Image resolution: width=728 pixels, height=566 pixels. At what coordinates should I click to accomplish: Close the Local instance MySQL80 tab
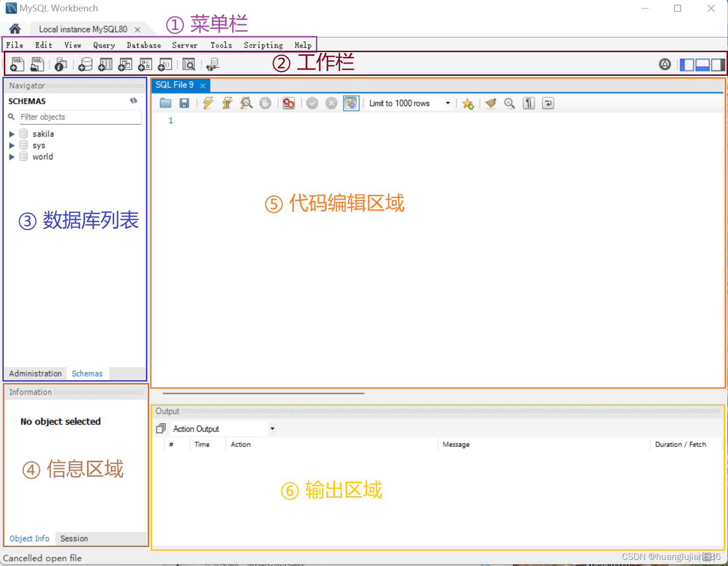pos(137,29)
